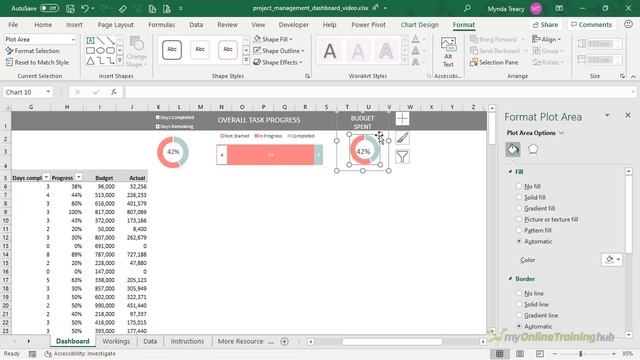Close the Format Plot Area pane

click(x=628, y=116)
